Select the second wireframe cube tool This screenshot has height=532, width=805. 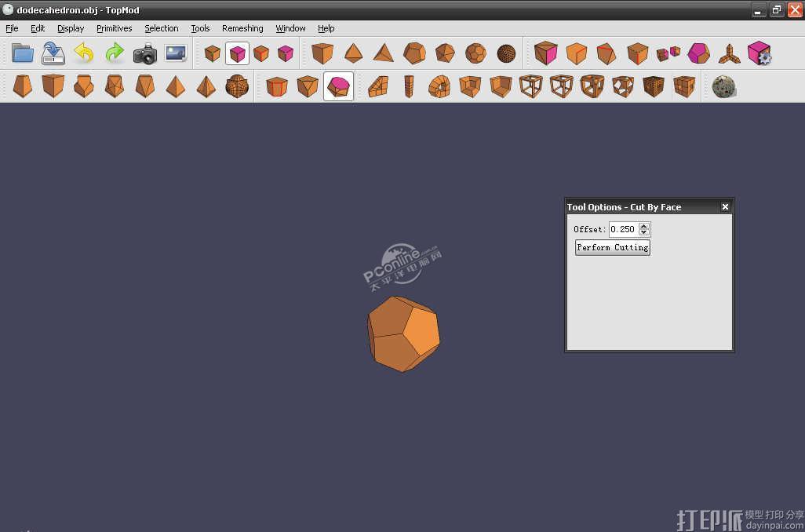562,86
